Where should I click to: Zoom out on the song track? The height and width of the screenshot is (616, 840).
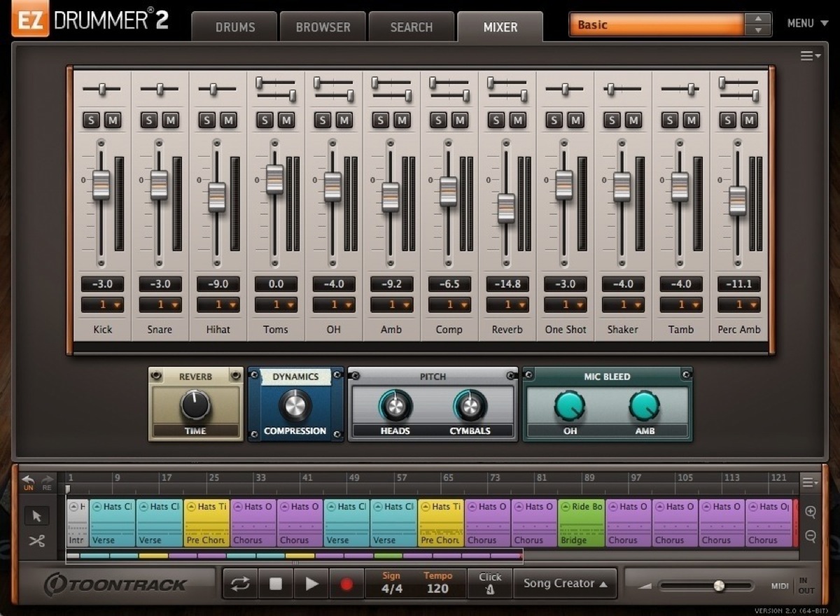pos(811,536)
